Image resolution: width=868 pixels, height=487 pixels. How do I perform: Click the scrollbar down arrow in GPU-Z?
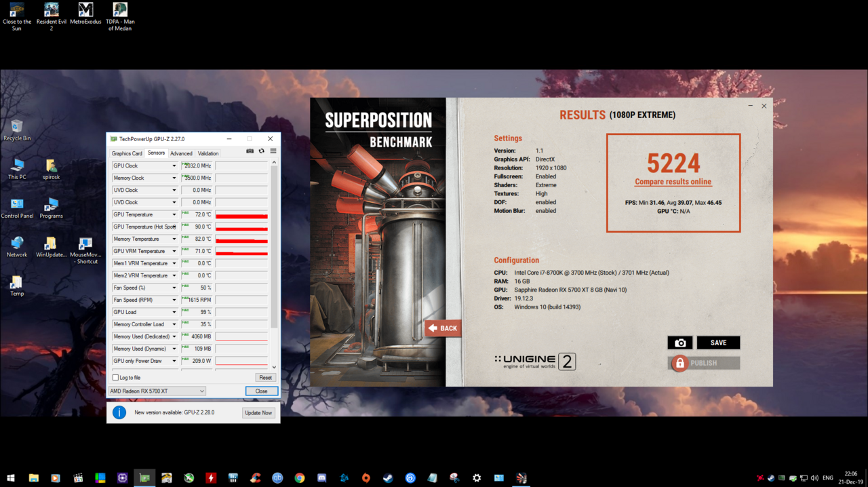pyautogui.click(x=274, y=367)
